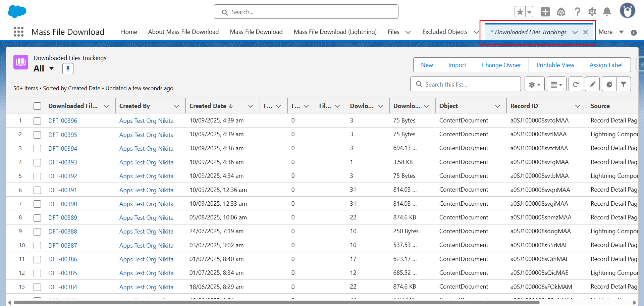Click the Change Owner button
Screen dimensions: 644x306
501,65
